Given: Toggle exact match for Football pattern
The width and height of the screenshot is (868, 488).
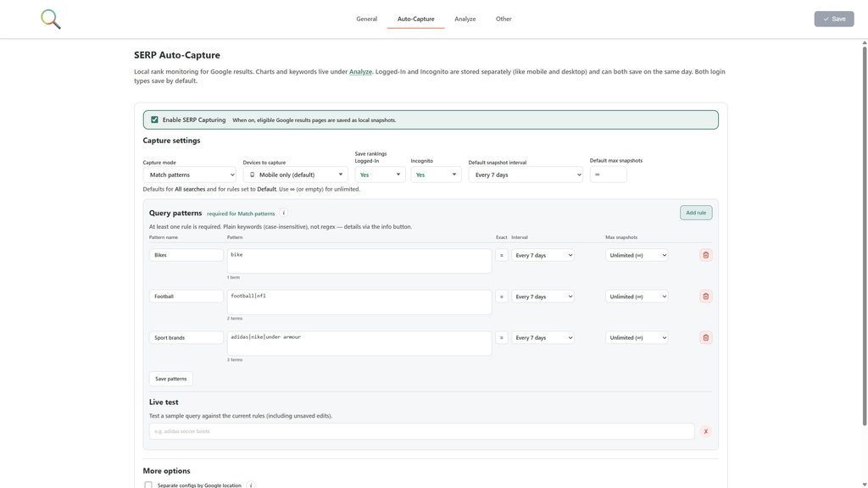Looking at the screenshot, I should pyautogui.click(x=502, y=297).
